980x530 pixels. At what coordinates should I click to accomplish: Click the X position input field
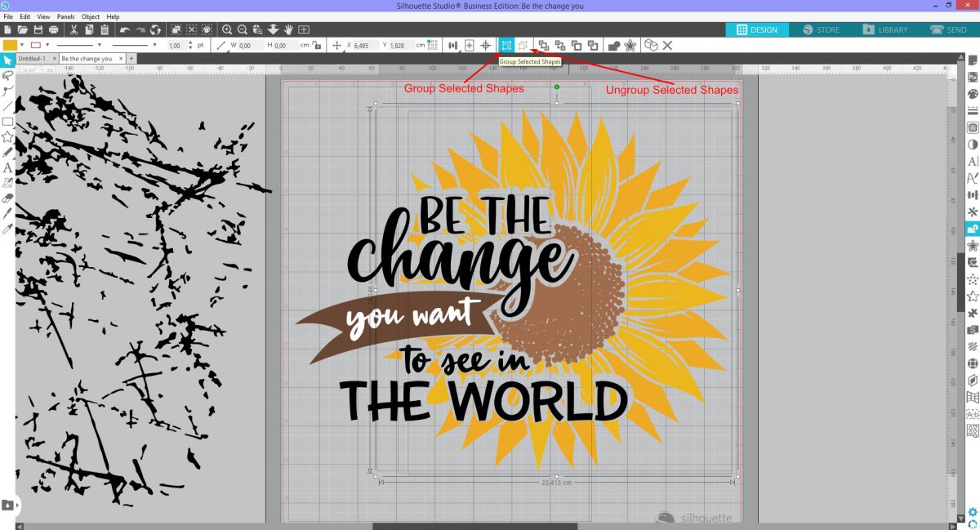pos(364,46)
